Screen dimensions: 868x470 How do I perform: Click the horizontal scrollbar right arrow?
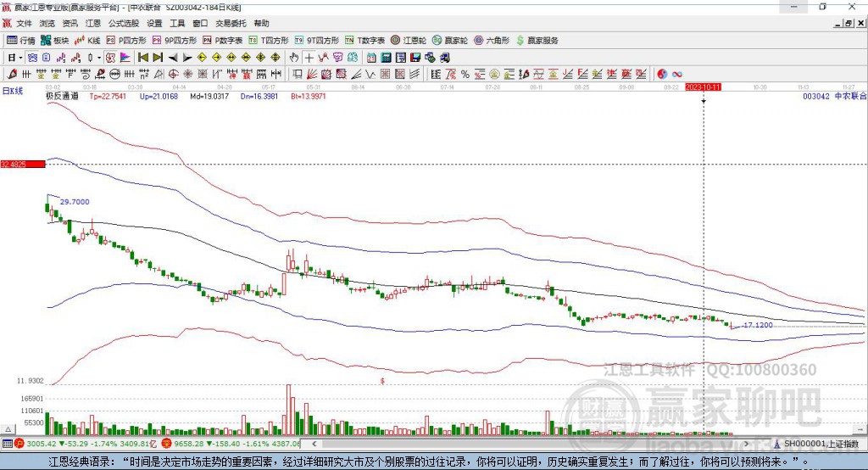coord(746,444)
